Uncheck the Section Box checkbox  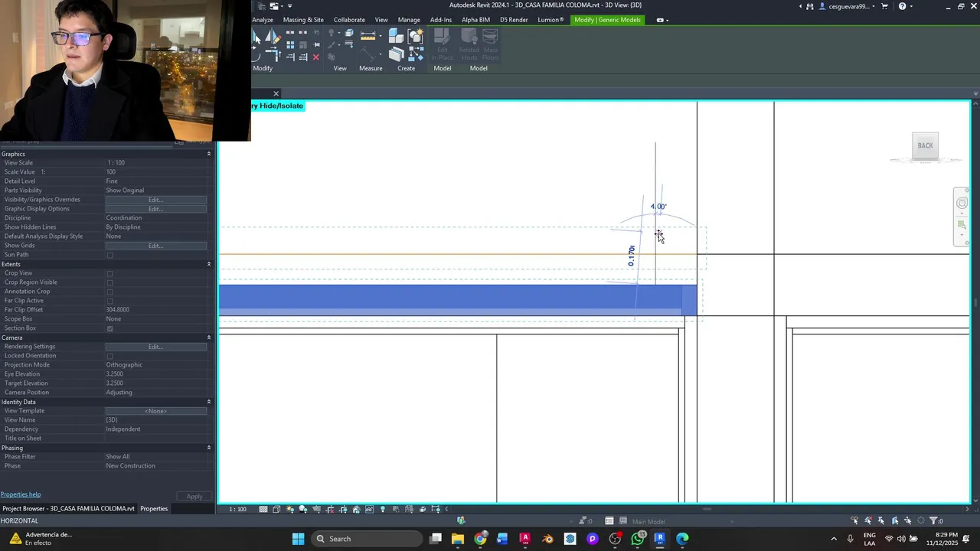pyautogui.click(x=109, y=328)
